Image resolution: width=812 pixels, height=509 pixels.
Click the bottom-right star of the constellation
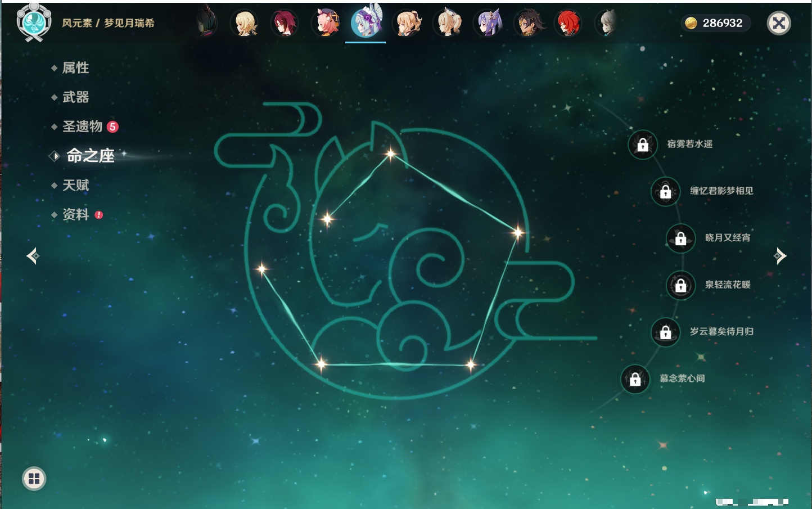pyautogui.click(x=471, y=365)
